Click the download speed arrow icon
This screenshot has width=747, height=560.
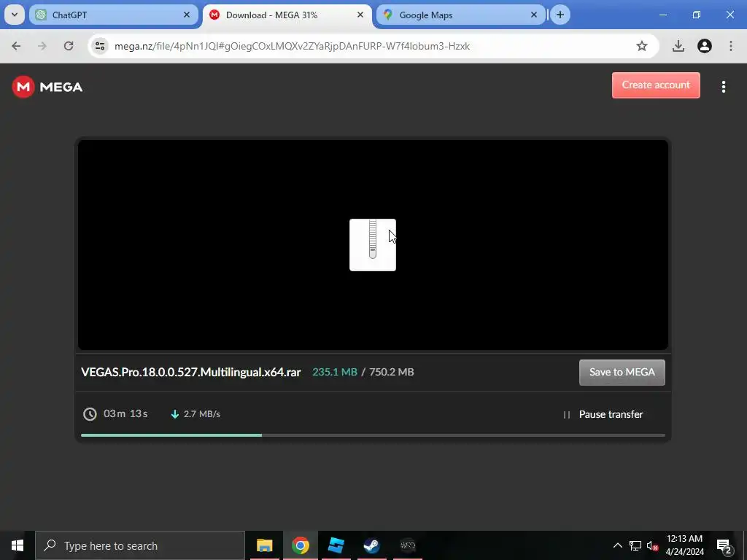(x=175, y=414)
